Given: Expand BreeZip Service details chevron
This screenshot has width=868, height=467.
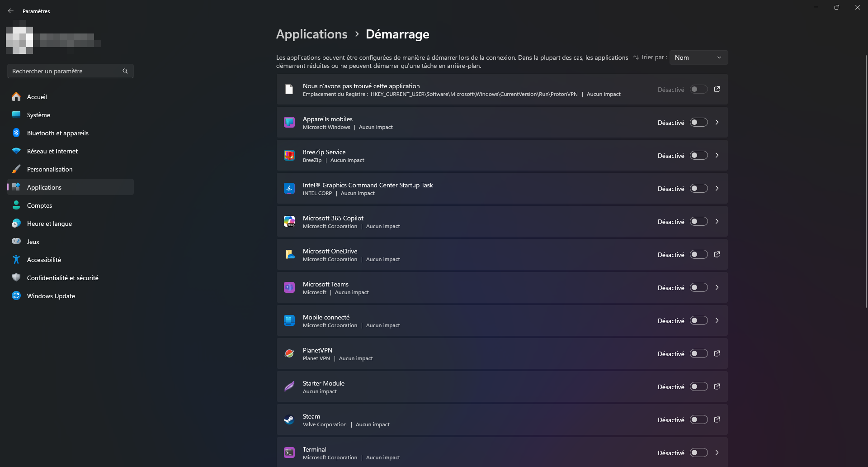Looking at the screenshot, I should (717, 155).
